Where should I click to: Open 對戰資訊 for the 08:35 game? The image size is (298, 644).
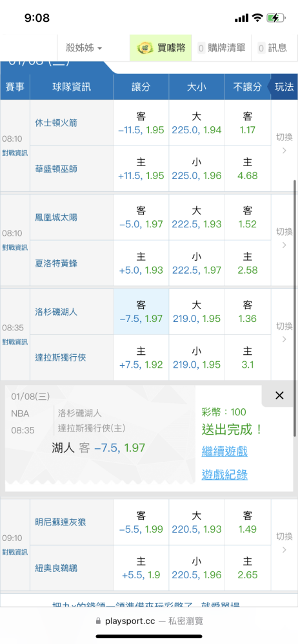coord(15,342)
